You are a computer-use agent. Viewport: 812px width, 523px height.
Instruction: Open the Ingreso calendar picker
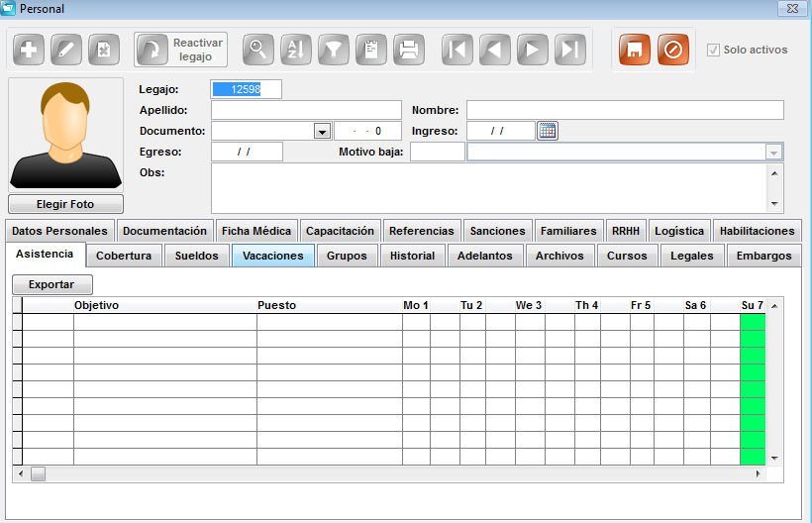point(548,131)
